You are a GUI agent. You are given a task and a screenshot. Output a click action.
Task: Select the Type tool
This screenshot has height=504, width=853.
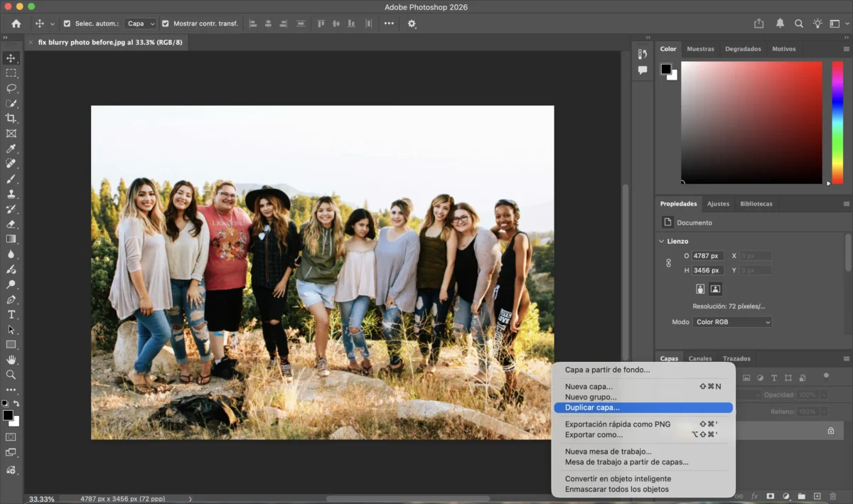coord(11,314)
